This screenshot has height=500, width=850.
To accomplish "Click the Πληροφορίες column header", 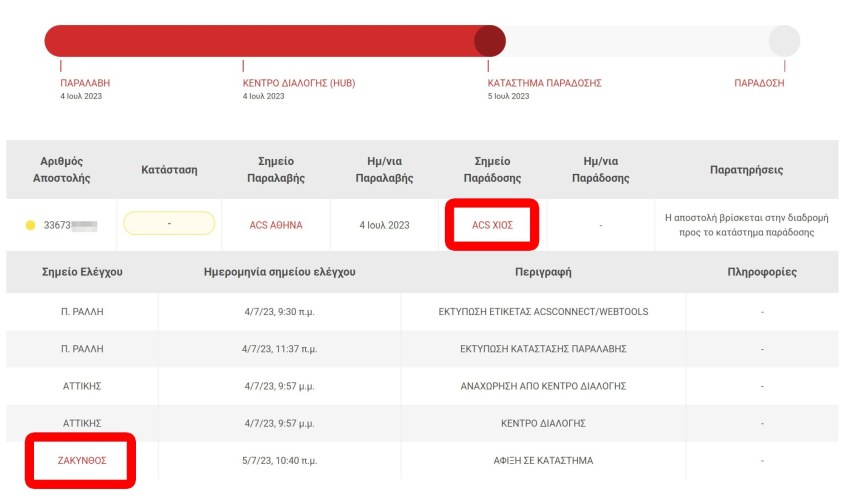I will pyautogui.click(x=762, y=272).
